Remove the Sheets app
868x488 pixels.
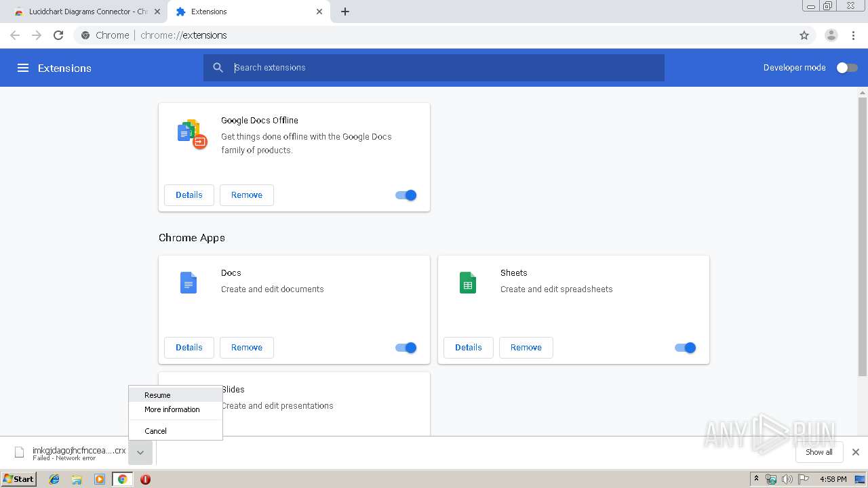[x=526, y=348]
